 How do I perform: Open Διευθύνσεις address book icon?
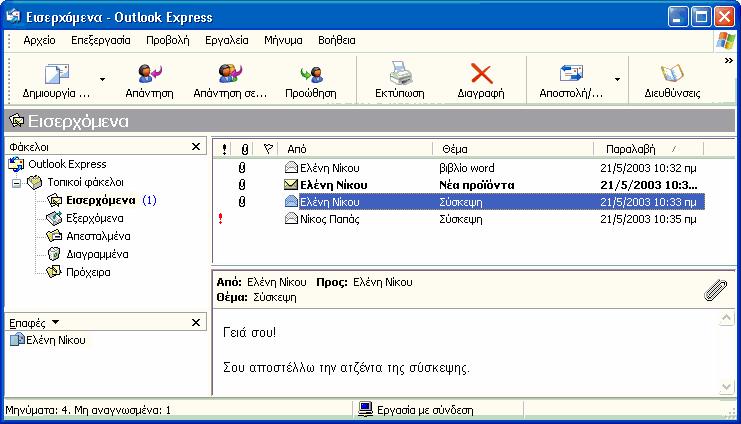(672, 73)
